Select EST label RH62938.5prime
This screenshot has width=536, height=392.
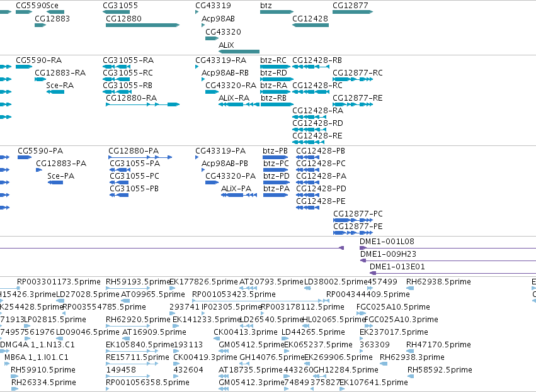(438, 282)
